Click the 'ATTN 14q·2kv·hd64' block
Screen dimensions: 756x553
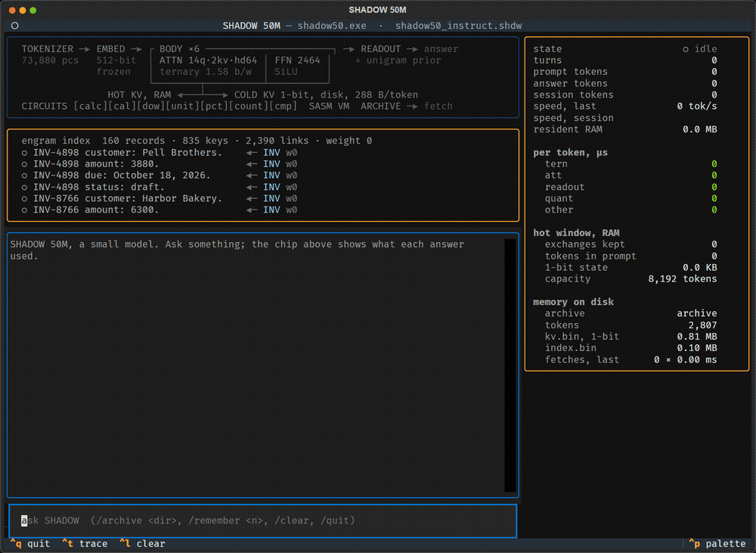209,61
